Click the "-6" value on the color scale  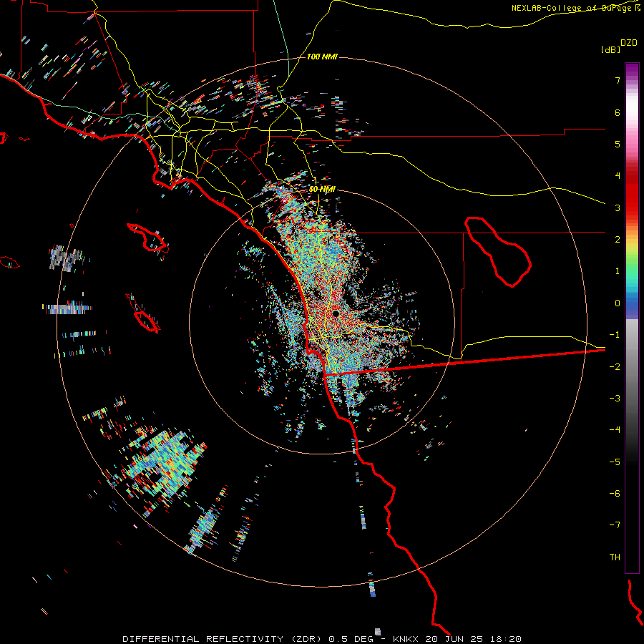coord(615,493)
